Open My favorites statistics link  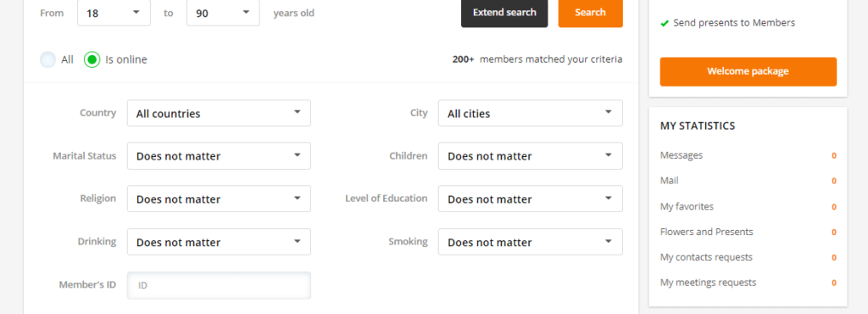point(687,206)
